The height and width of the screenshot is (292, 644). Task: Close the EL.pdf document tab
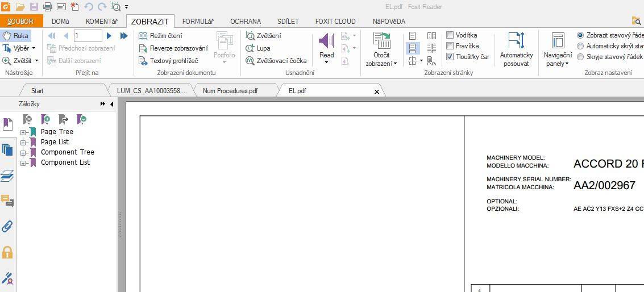point(377,91)
